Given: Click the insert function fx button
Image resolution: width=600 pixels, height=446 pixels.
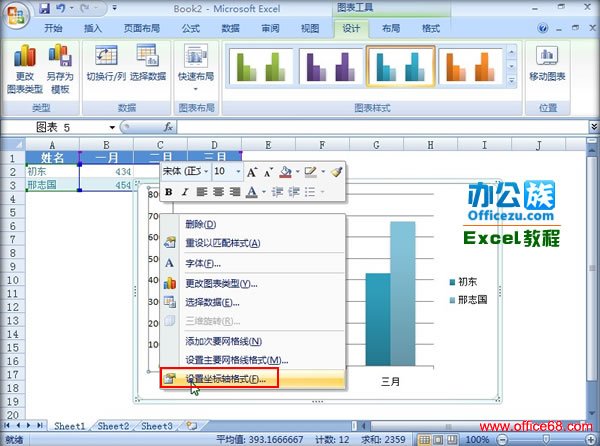Looking at the screenshot, I should click(x=168, y=127).
